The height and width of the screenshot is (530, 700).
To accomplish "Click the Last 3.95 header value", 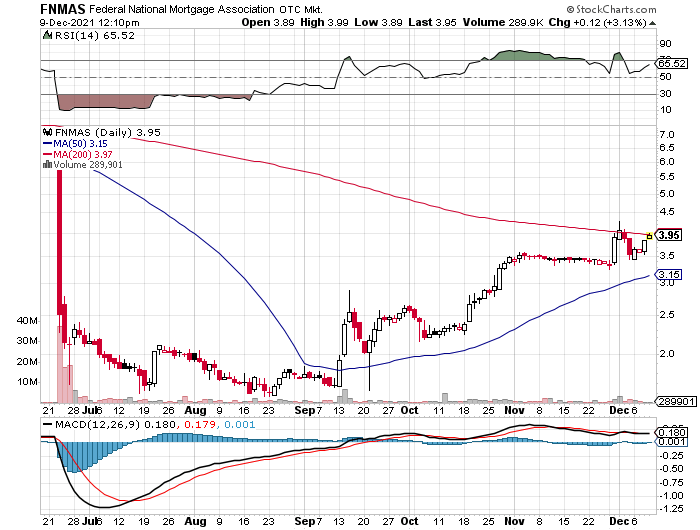I will point(432,22).
